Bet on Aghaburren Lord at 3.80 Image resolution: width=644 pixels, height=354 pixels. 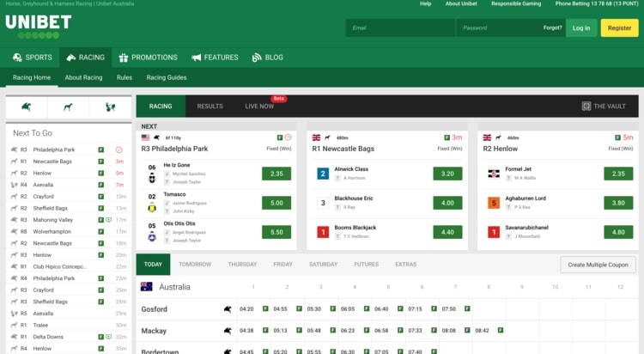coord(618,203)
